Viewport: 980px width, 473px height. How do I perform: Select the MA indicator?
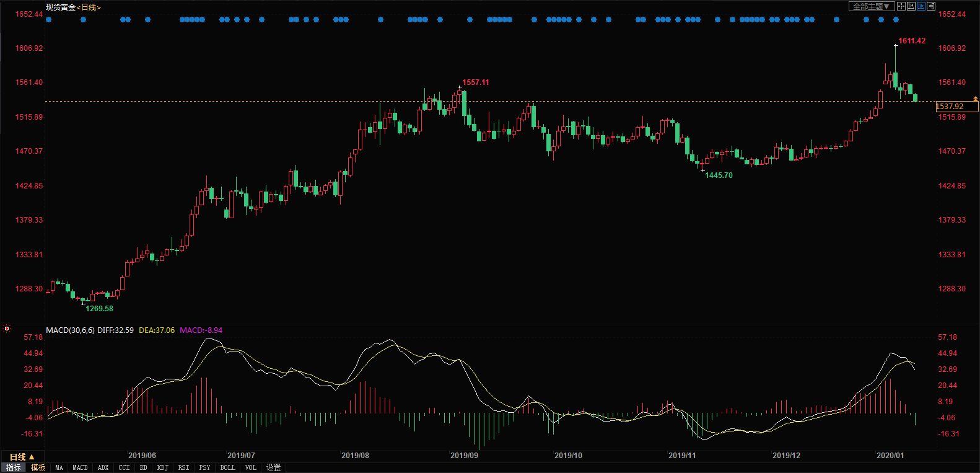pos(59,467)
